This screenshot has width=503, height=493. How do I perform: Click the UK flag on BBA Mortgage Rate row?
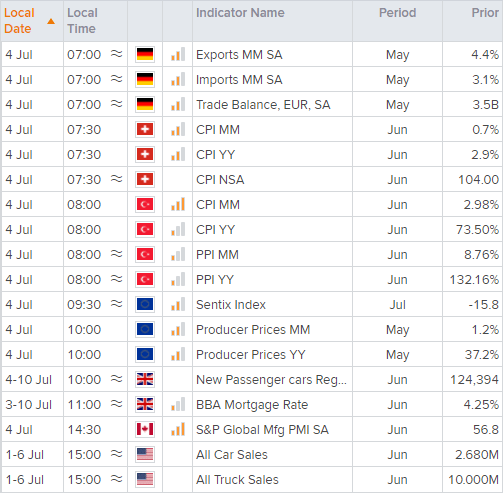coord(145,404)
